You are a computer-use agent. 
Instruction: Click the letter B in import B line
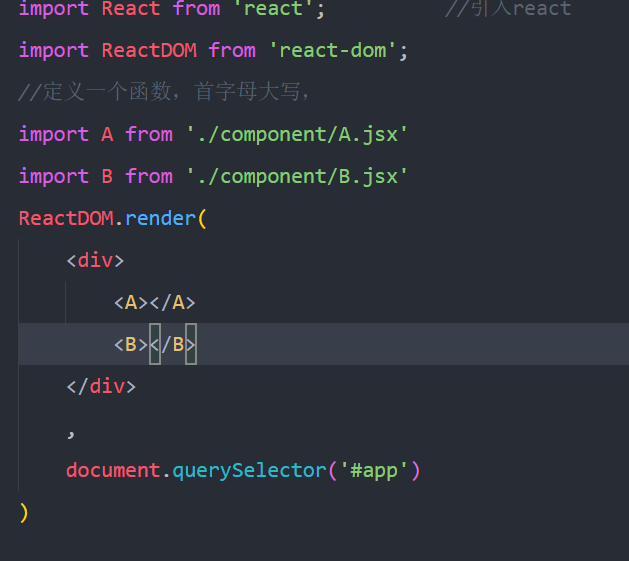click(107, 177)
